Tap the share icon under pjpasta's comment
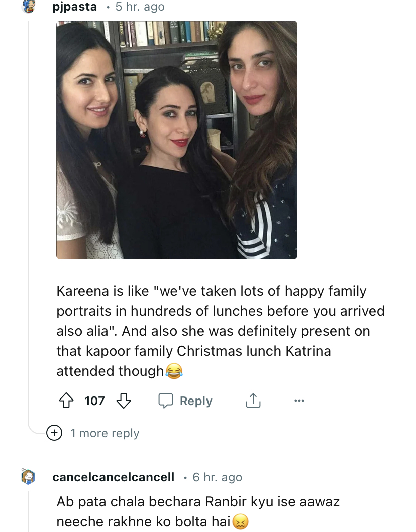Image resolution: width=416 pixels, height=532 pixels. coord(253,401)
